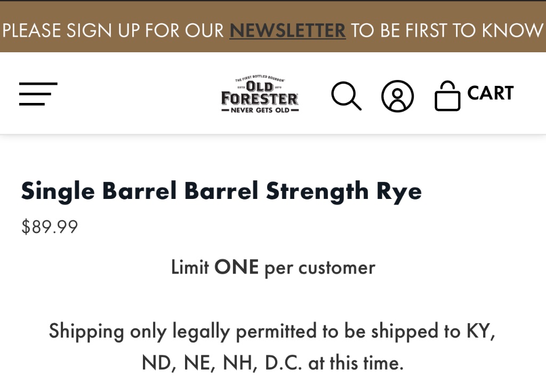
Task: Click the 'Limit ONE per customer' notice
Action: coord(273,267)
